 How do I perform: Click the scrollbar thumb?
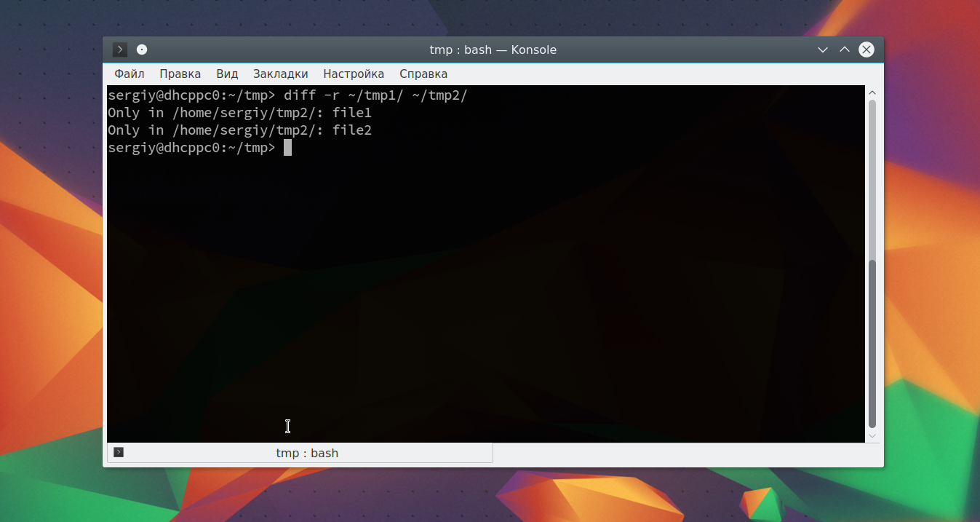[872, 342]
